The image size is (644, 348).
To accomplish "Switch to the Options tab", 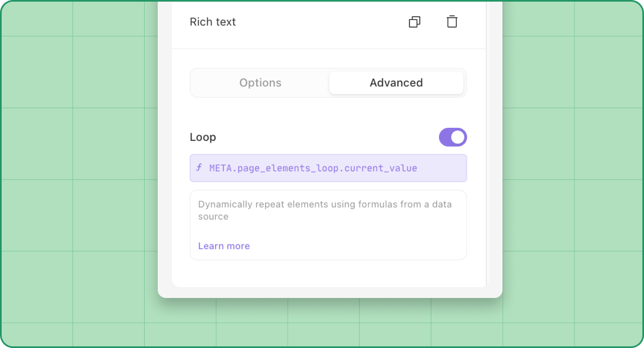I will (x=260, y=83).
